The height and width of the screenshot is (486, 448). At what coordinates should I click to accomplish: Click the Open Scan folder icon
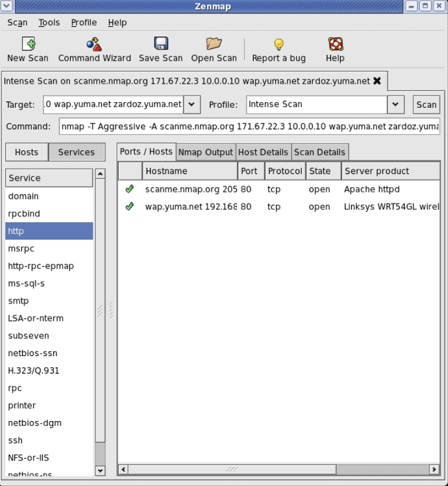[x=214, y=44]
